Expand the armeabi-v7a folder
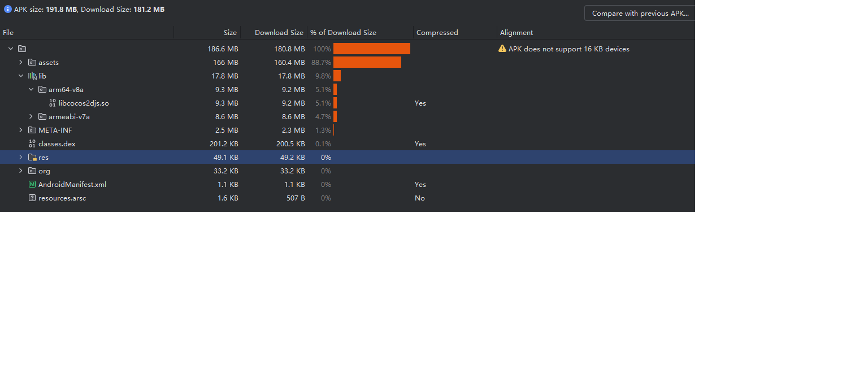868x366 pixels. 31,117
